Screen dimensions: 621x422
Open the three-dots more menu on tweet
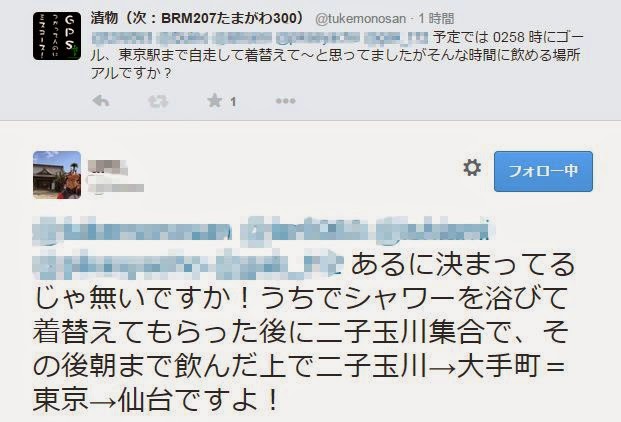click(x=286, y=101)
